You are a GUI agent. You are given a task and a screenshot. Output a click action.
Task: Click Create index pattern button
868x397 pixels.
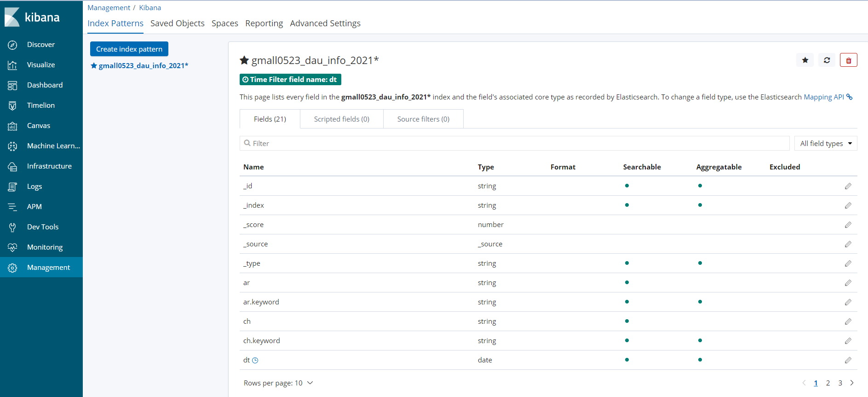coord(129,49)
